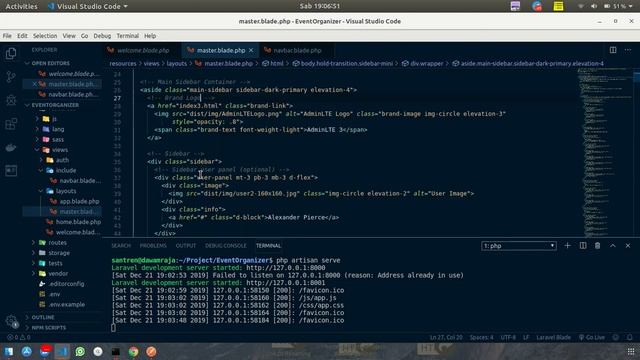Switch to the Output panel tab
Image resolution: width=640 pixels, height=360 pixels.
[x=186, y=246]
